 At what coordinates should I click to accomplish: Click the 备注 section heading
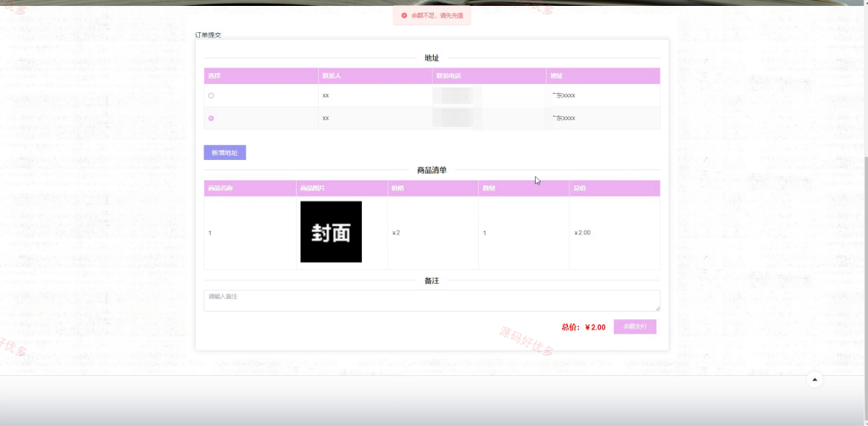(431, 281)
